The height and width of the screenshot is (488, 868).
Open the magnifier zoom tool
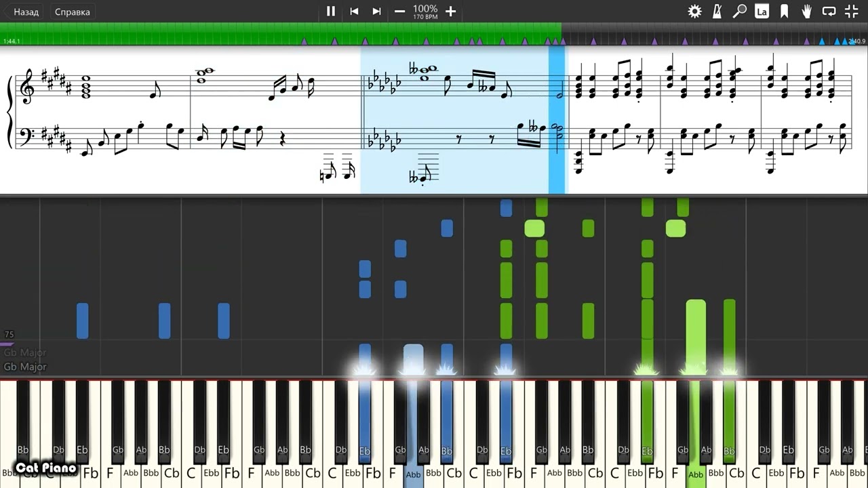739,11
